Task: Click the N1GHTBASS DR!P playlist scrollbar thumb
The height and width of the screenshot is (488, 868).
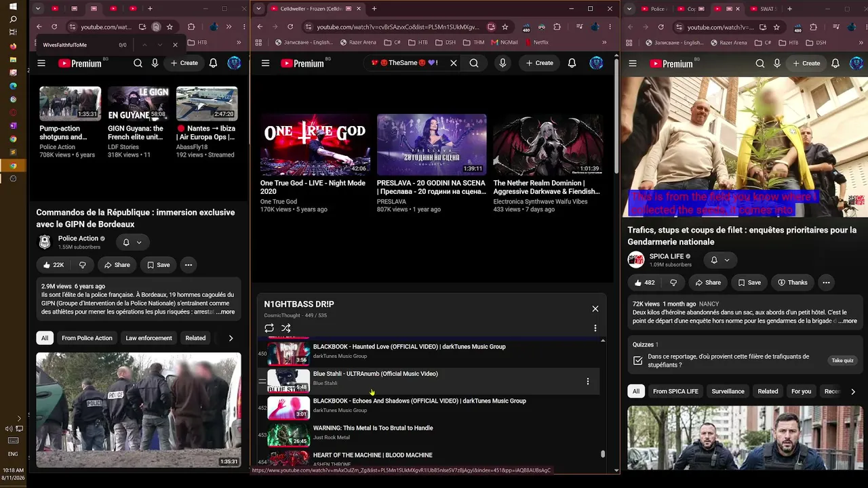Action: (x=602, y=455)
